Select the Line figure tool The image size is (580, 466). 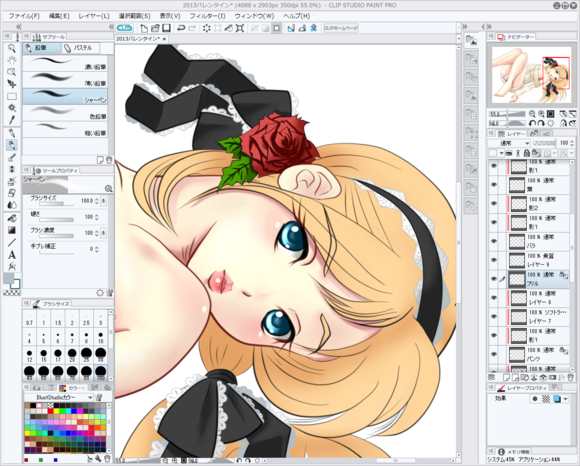[12, 242]
